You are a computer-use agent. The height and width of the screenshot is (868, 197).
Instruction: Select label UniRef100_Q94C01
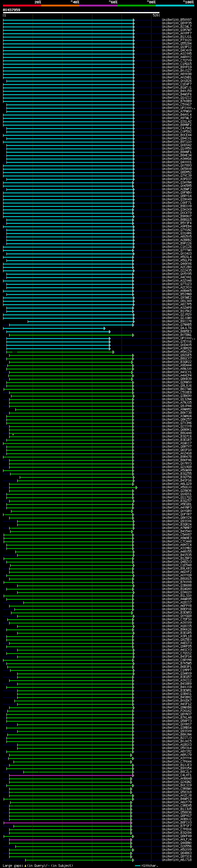(177, 139)
